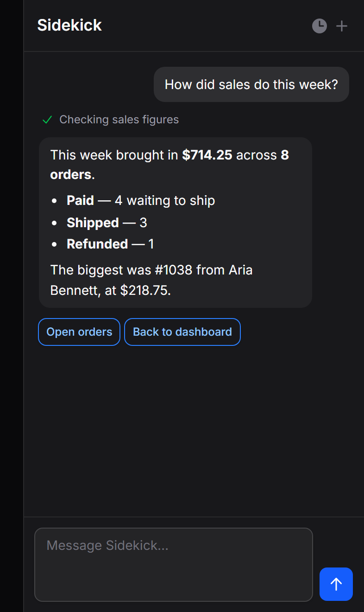Focus the Message Sidekick text box

[174, 565]
